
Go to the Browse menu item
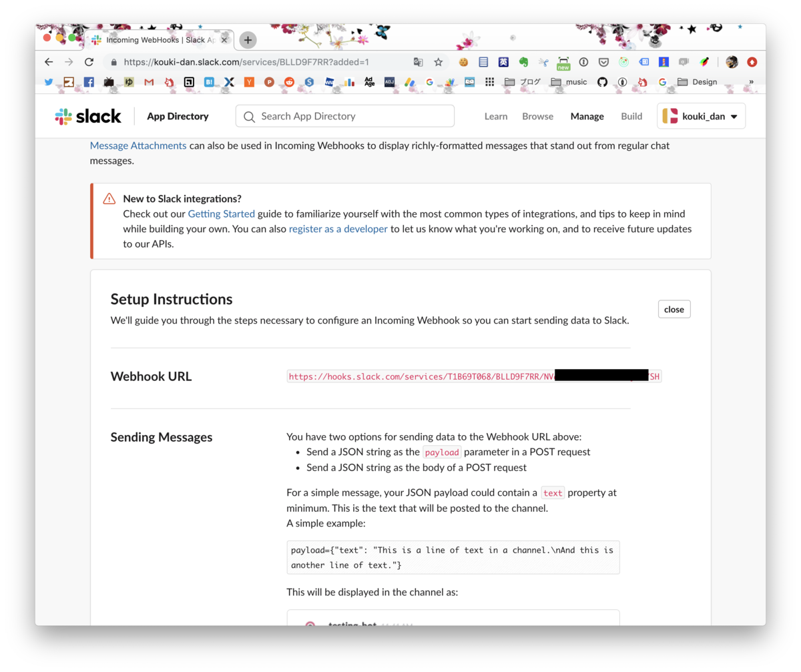pos(537,116)
